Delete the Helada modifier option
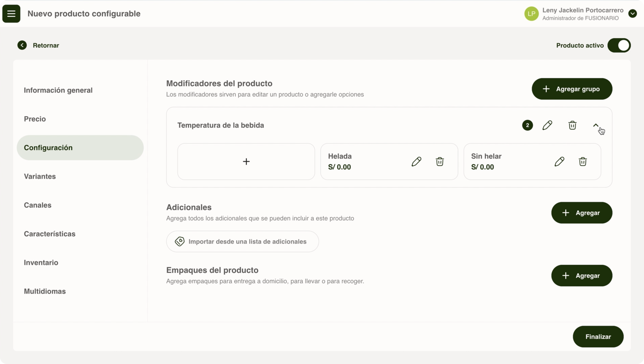The image size is (644, 364). pos(440,161)
